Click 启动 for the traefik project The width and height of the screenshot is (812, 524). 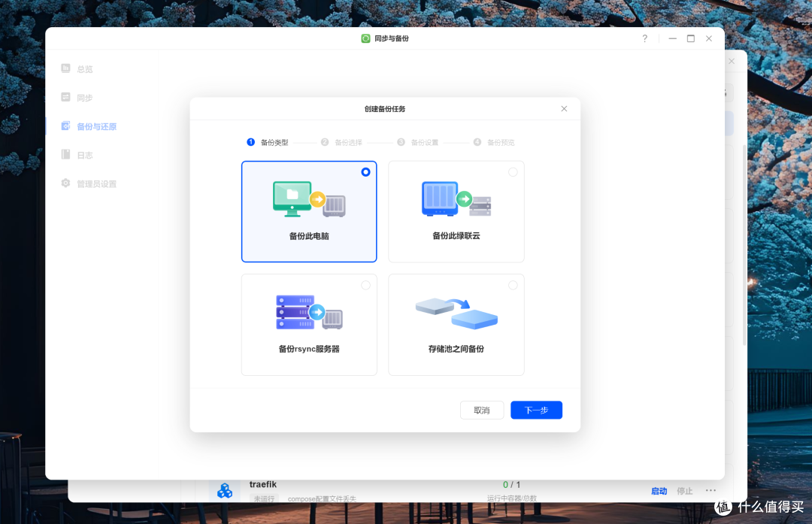tap(659, 491)
